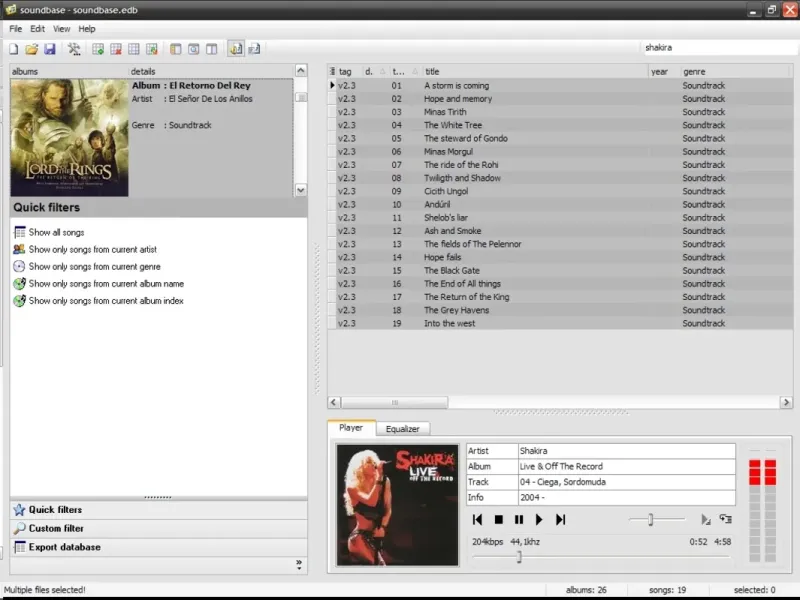Skip to the next track
The height and width of the screenshot is (600, 800).
coord(560,519)
